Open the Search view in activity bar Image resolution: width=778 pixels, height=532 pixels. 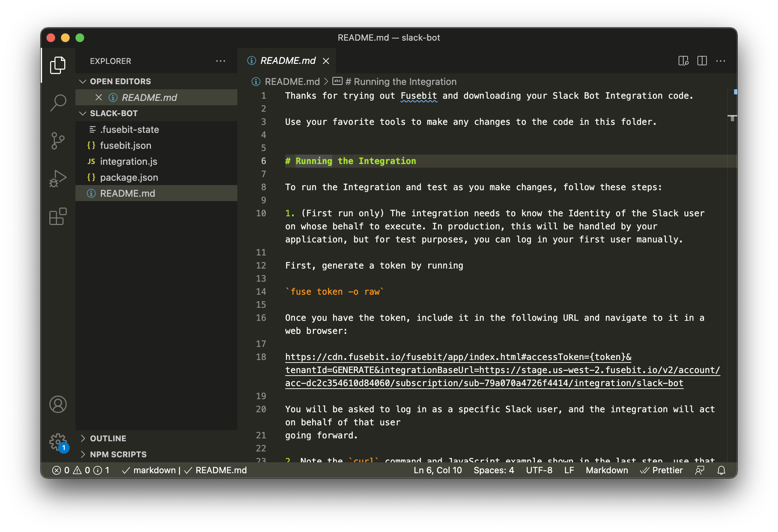click(58, 103)
